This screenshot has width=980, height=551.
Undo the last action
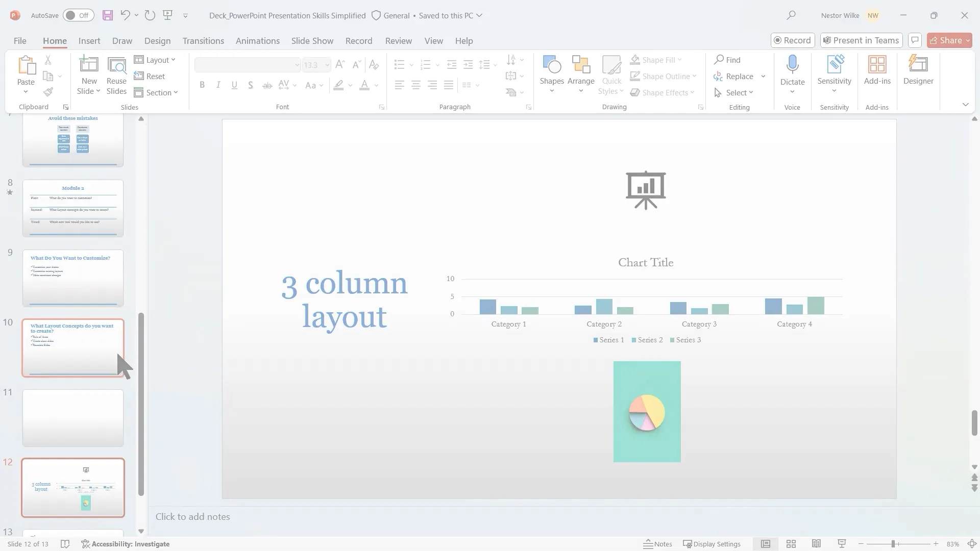click(x=125, y=15)
